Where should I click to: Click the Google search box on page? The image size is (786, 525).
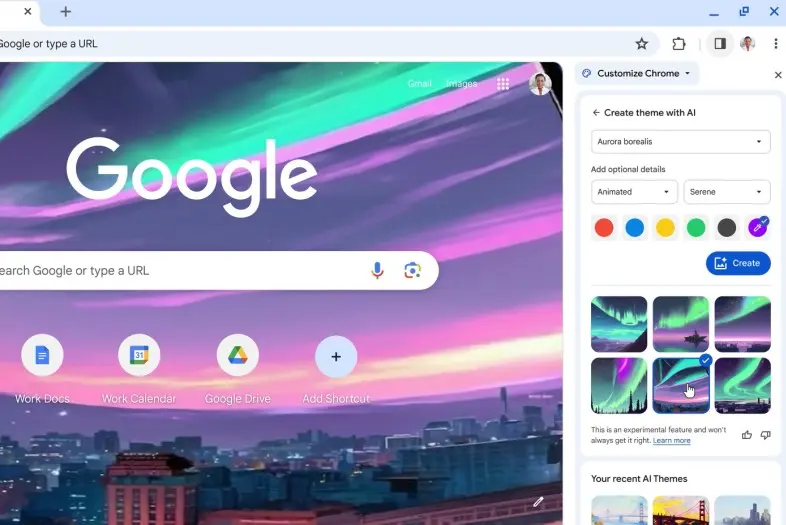[219, 270]
